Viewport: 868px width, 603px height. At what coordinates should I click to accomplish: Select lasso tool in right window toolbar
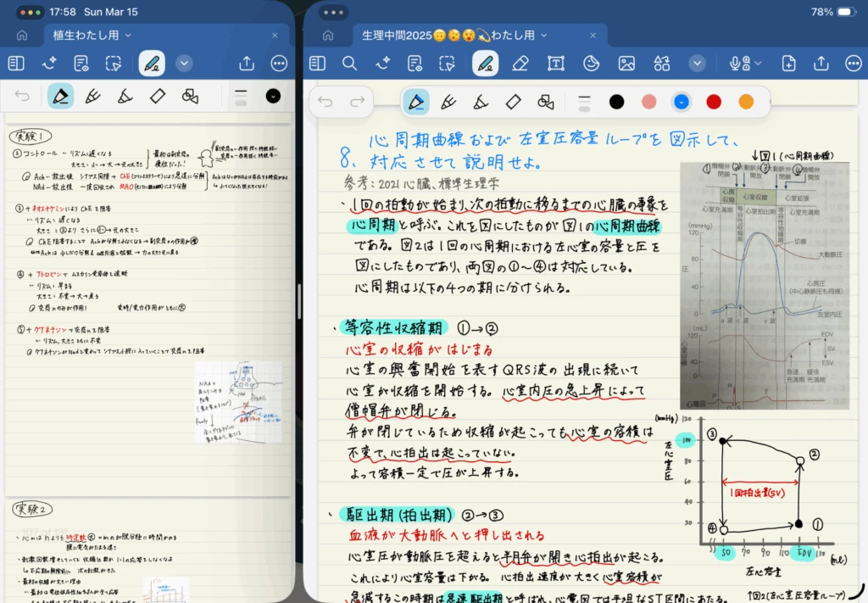coord(447,64)
